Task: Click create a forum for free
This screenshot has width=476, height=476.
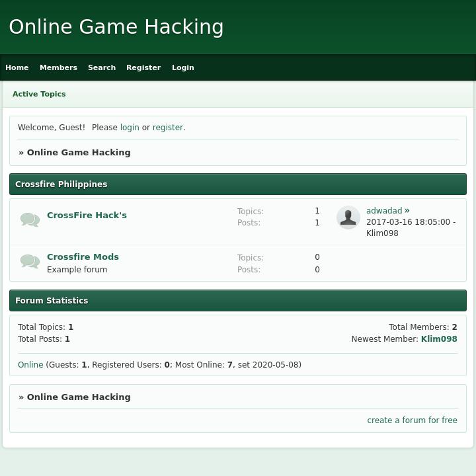Action: tap(412, 420)
